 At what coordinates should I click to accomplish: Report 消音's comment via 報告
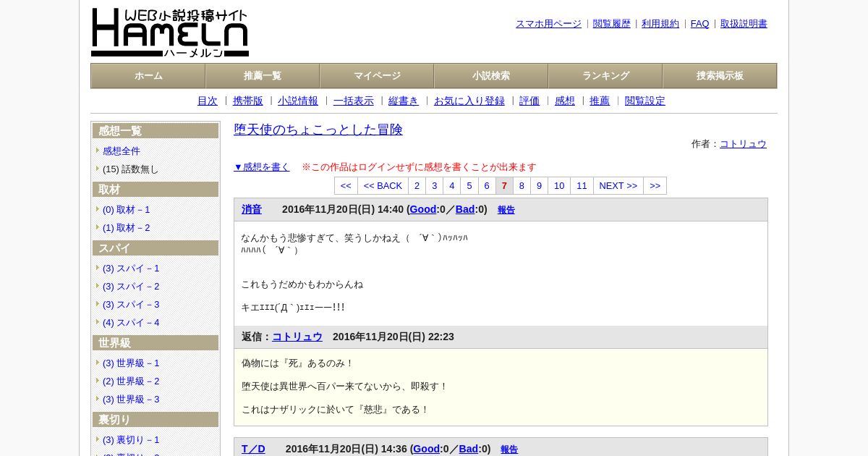click(x=506, y=210)
